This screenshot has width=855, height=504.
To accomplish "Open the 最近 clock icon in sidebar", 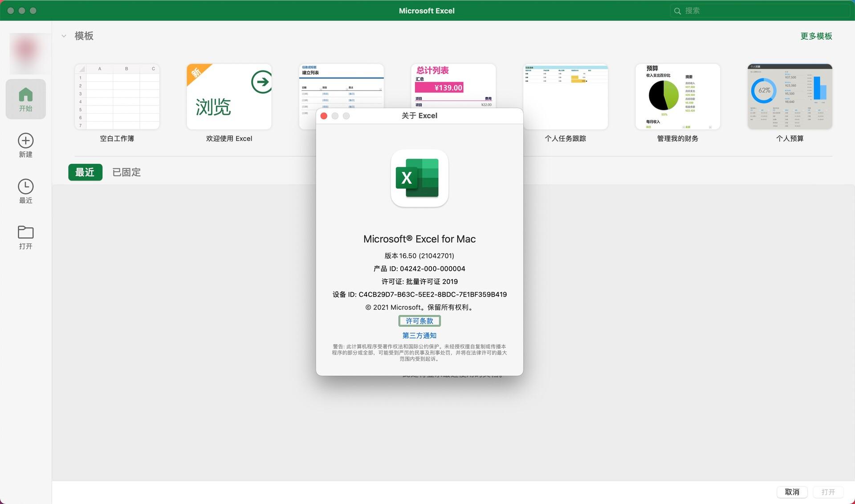I will click(25, 187).
